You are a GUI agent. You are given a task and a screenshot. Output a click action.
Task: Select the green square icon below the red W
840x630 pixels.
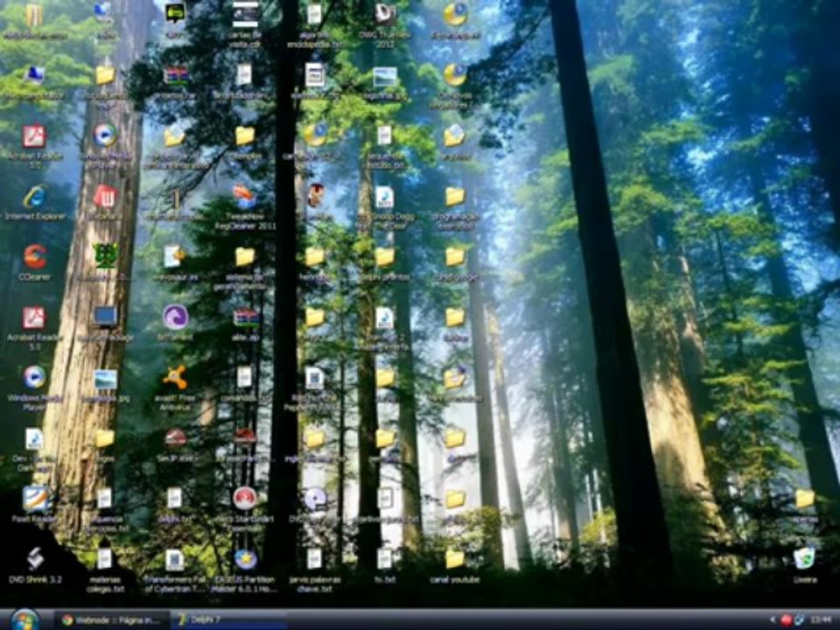click(105, 256)
